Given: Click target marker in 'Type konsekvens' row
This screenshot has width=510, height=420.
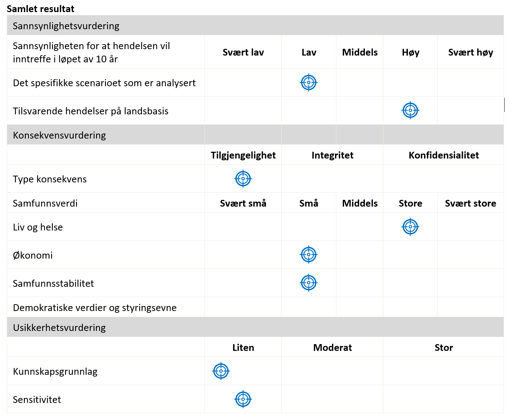Looking at the screenshot, I should (x=243, y=179).
